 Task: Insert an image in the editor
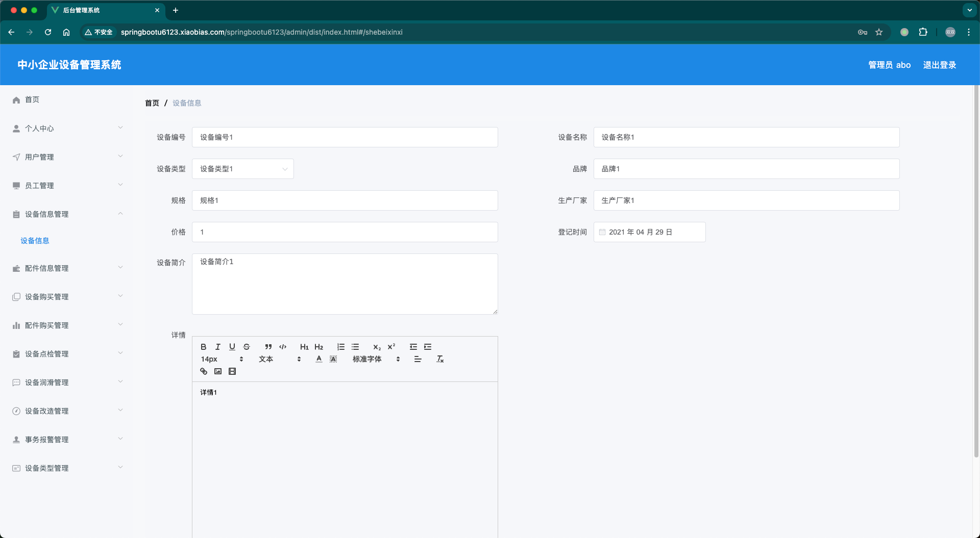click(218, 371)
